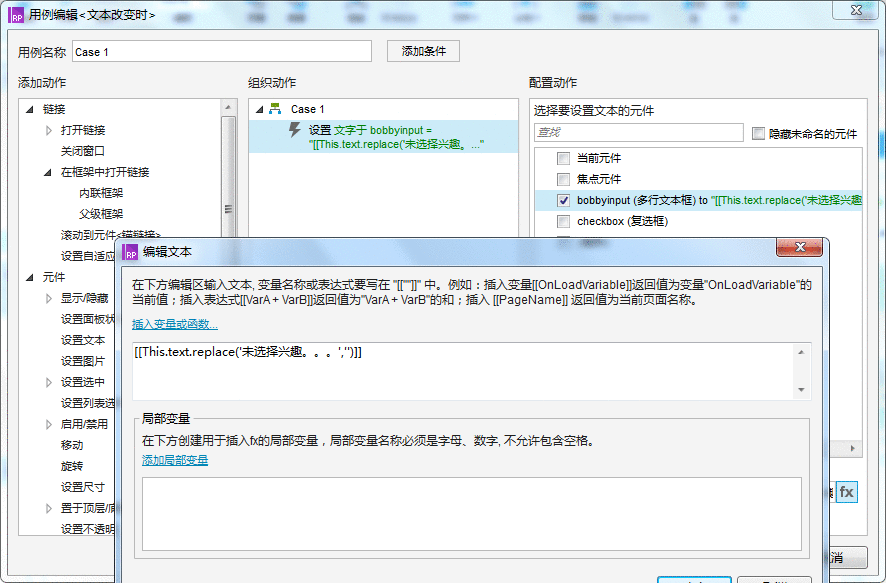This screenshot has height=583, width=886.
Task: Expand the 启用/禁用 item
Action: [49, 424]
